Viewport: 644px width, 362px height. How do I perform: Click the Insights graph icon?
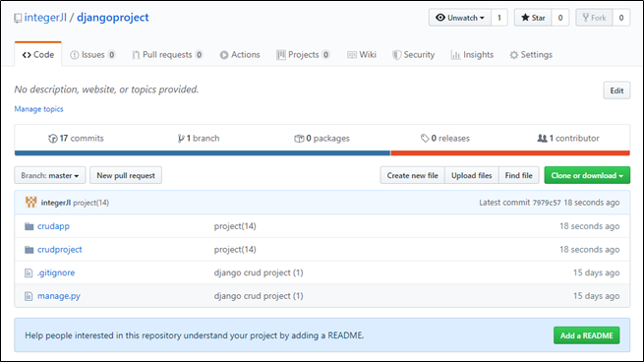[455, 55]
